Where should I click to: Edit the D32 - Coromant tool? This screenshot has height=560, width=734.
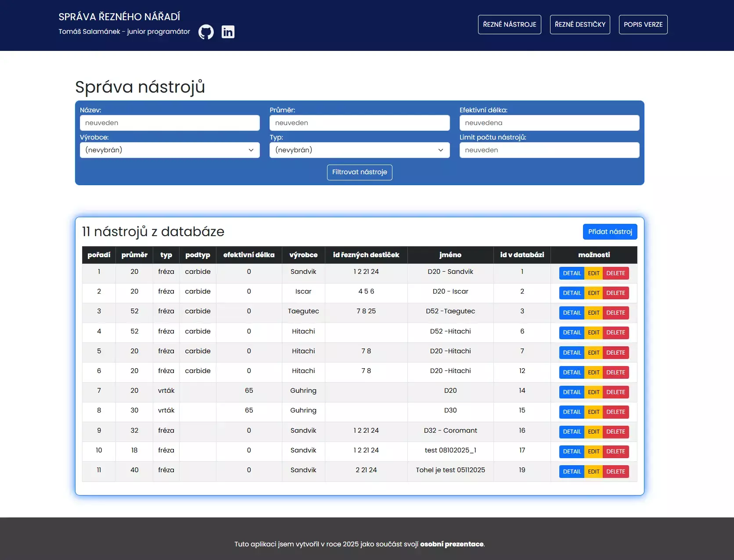(594, 432)
